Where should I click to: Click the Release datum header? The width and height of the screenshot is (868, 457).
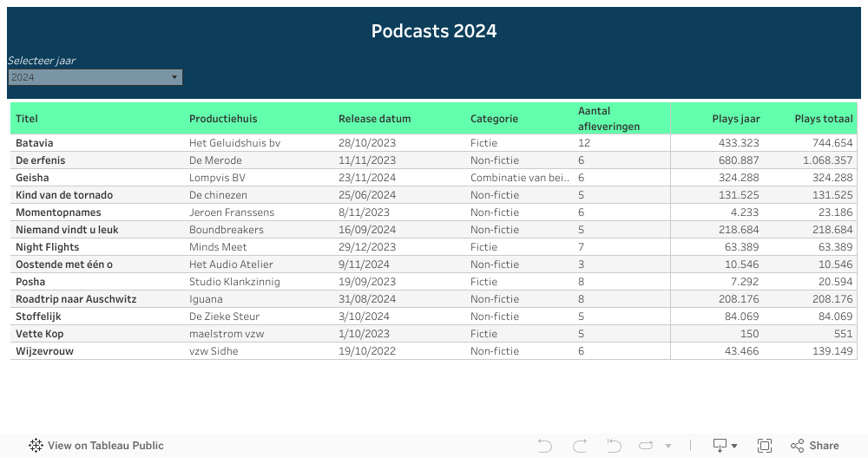[x=374, y=119]
